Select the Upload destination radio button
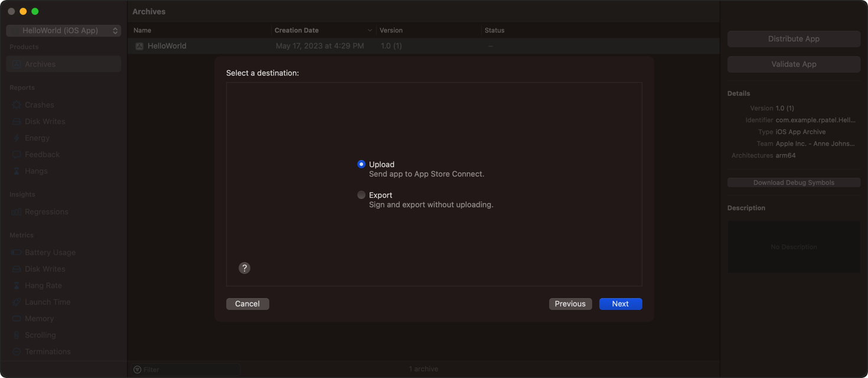Screen dimensions: 868x378 pyautogui.click(x=361, y=164)
